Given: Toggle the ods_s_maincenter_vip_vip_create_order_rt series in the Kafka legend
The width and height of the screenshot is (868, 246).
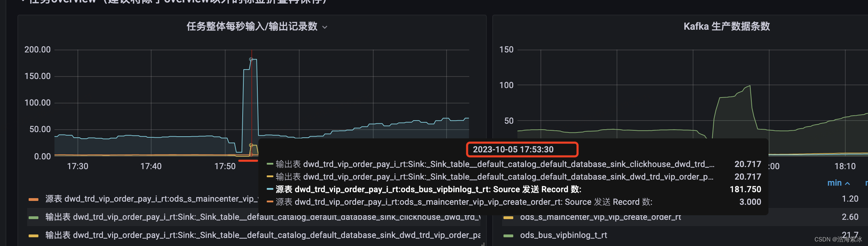Looking at the screenshot, I should (x=600, y=217).
